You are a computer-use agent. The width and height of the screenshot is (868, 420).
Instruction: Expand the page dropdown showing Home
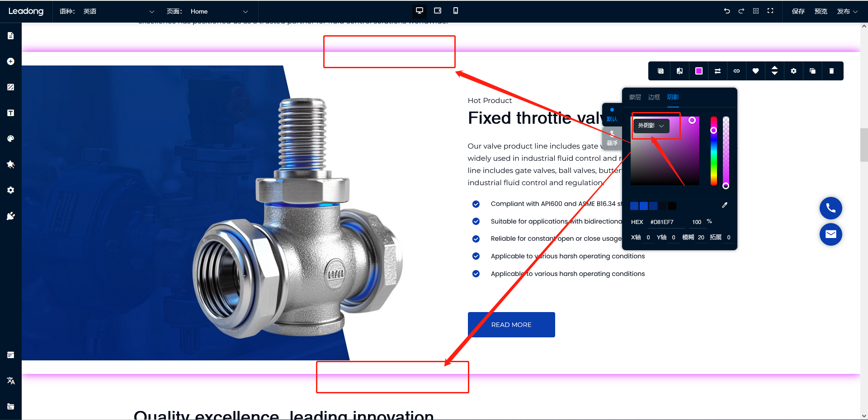(x=219, y=11)
